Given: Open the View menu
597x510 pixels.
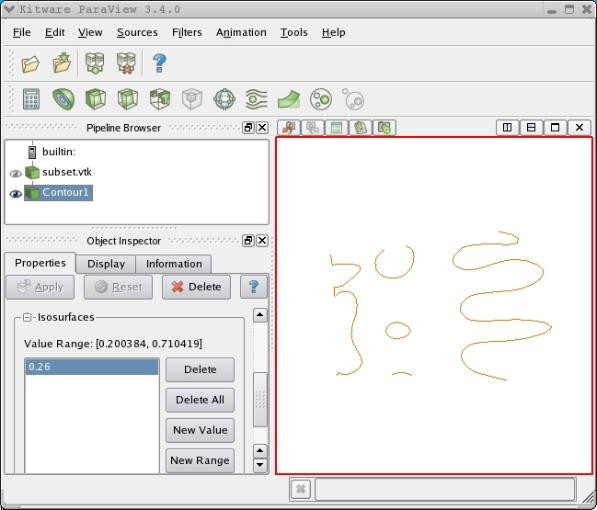Looking at the screenshot, I should coord(90,32).
